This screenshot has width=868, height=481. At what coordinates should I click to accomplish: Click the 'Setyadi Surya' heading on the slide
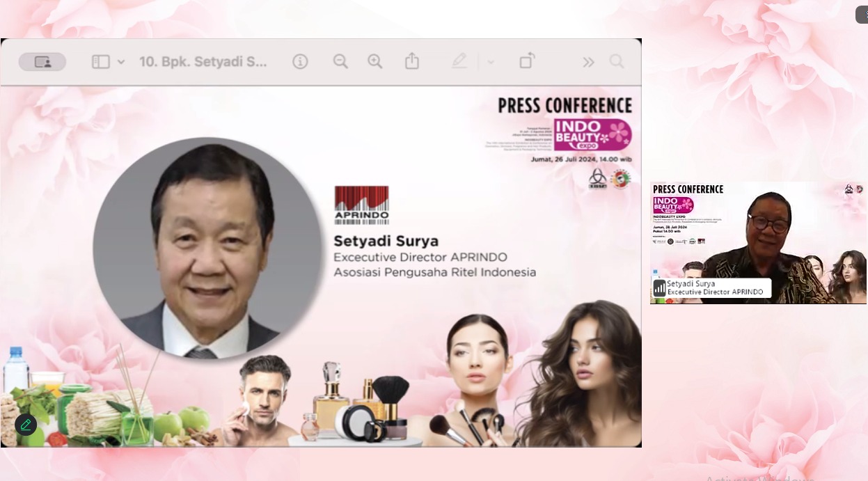click(x=386, y=241)
